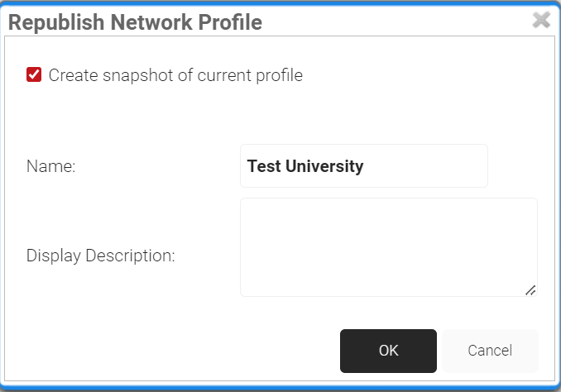Image resolution: width=561 pixels, height=392 pixels.
Task: Close the Republish Network Profile dialog
Action: (541, 20)
